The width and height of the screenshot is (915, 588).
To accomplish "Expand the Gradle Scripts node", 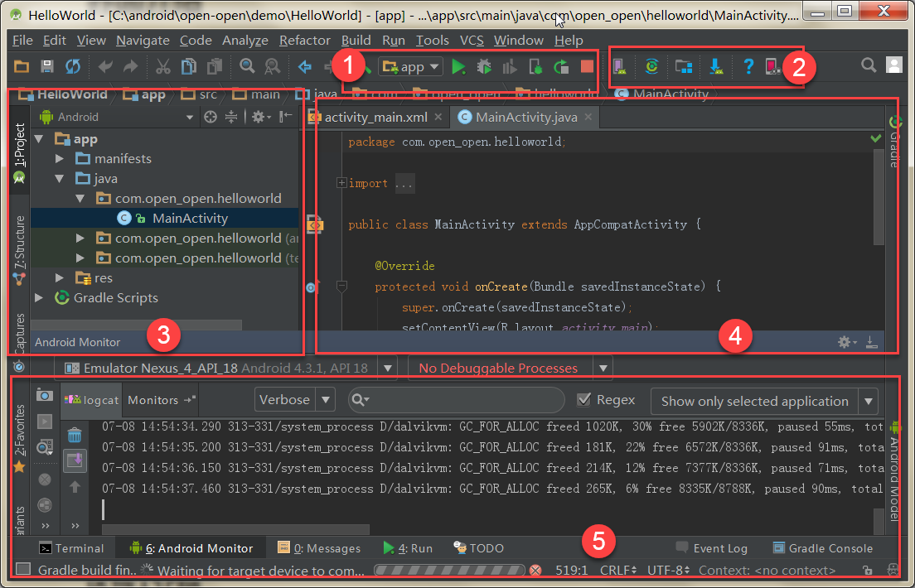I will pos(38,298).
